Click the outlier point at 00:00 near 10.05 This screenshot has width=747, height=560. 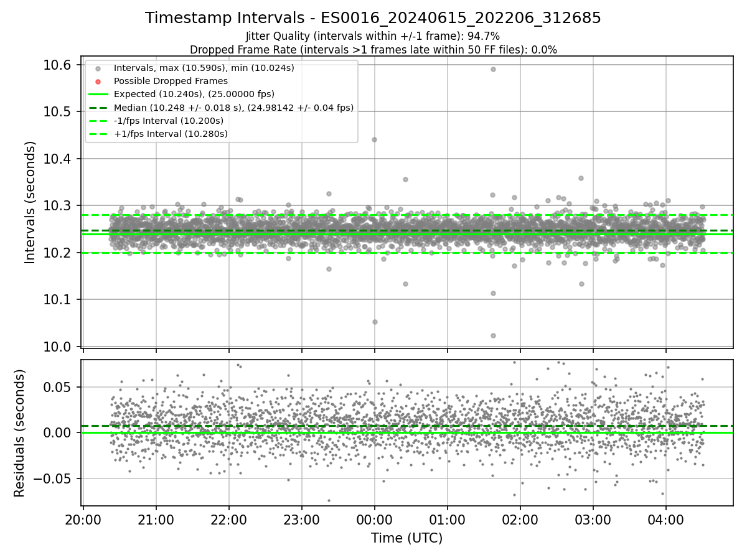pos(375,322)
